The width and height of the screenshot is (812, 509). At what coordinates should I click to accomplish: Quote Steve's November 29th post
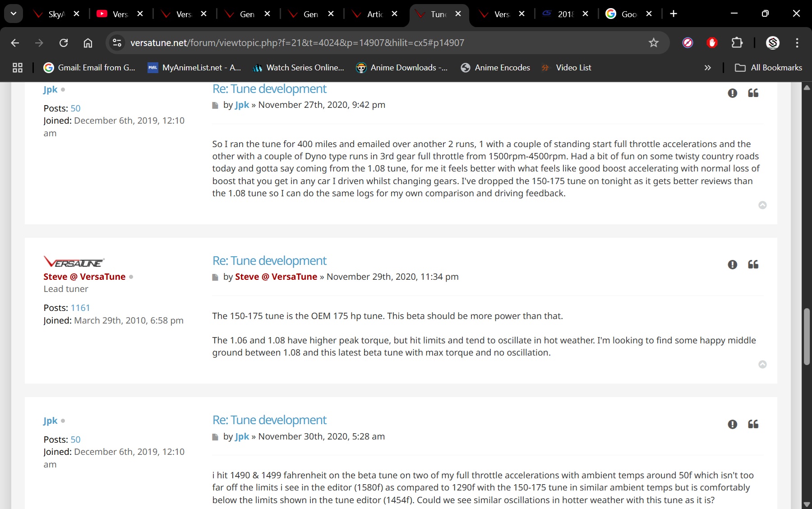click(x=753, y=264)
